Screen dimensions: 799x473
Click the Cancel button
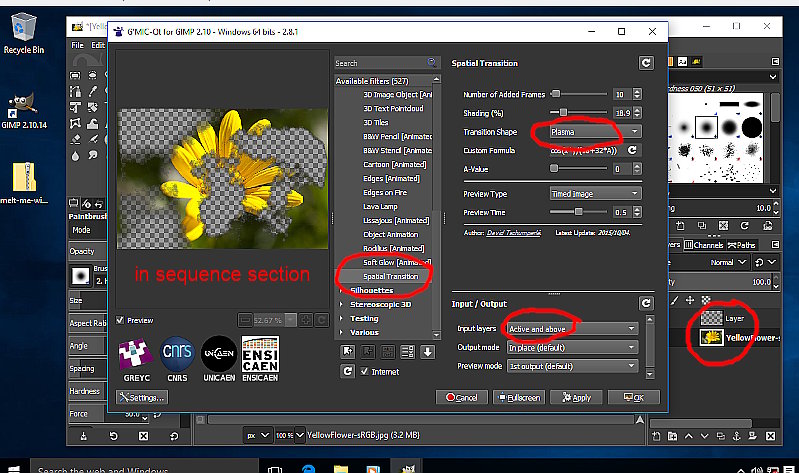point(462,397)
